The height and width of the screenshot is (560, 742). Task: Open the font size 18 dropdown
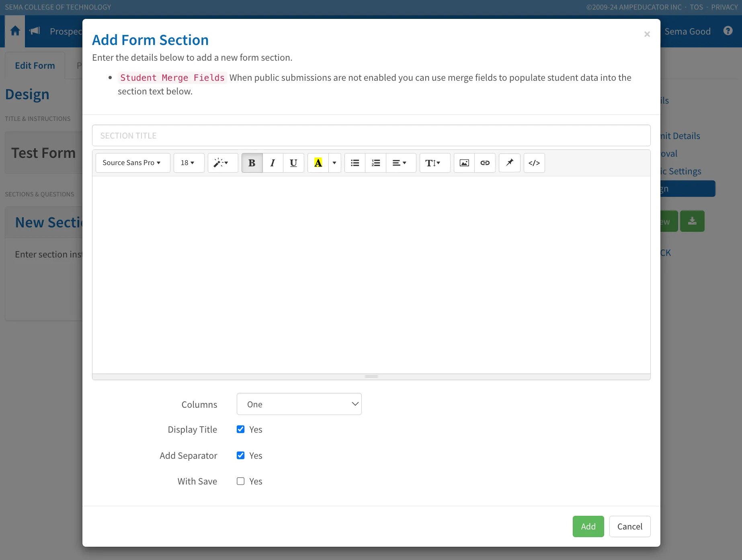pos(189,163)
